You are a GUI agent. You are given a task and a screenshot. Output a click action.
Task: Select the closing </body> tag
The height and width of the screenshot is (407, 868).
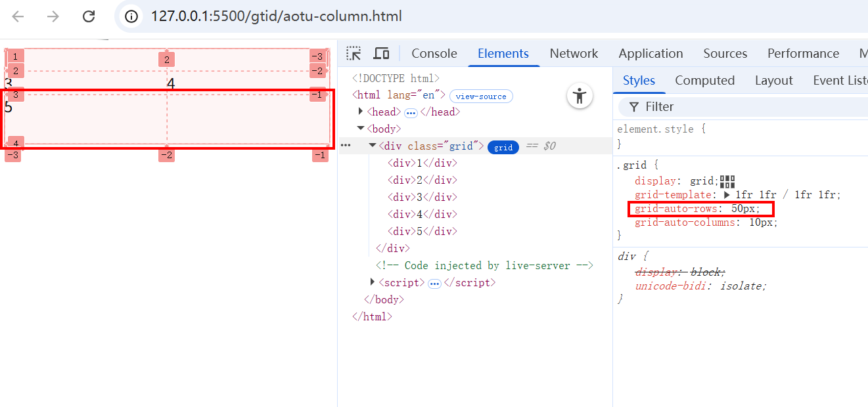coord(384,299)
